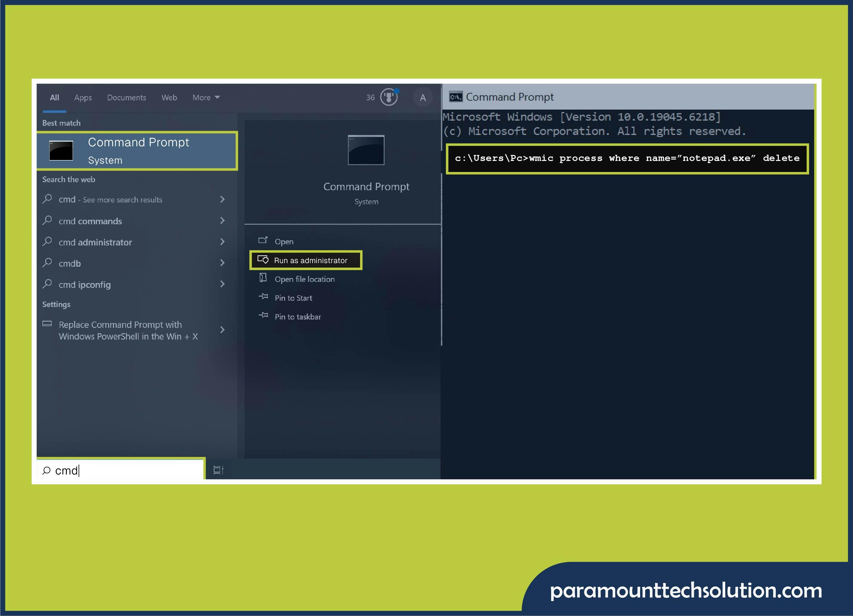Click search icon beside cmd see more results
The height and width of the screenshot is (616, 853).
tap(47, 199)
